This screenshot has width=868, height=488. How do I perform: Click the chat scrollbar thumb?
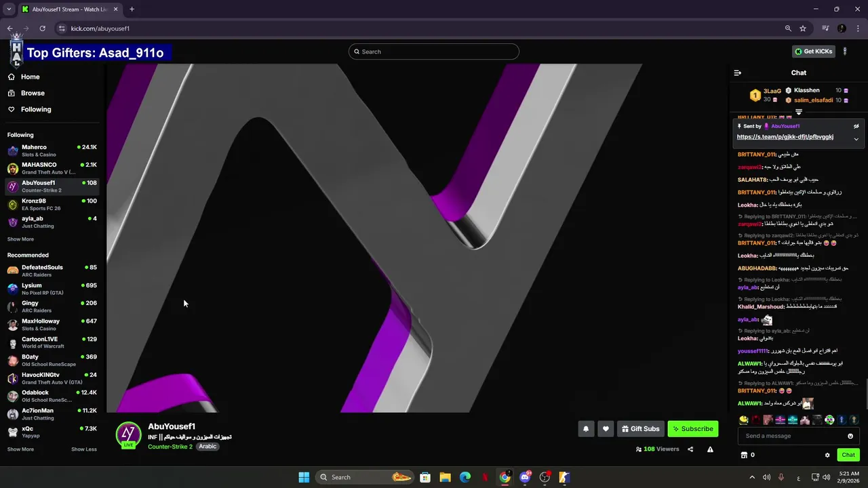point(865,394)
